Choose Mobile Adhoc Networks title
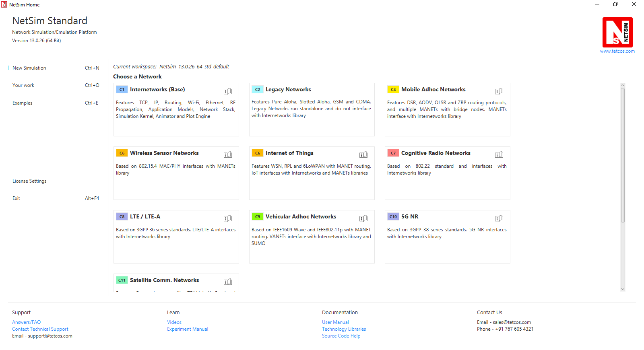The height and width of the screenshot is (350, 644). pyautogui.click(x=433, y=89)
